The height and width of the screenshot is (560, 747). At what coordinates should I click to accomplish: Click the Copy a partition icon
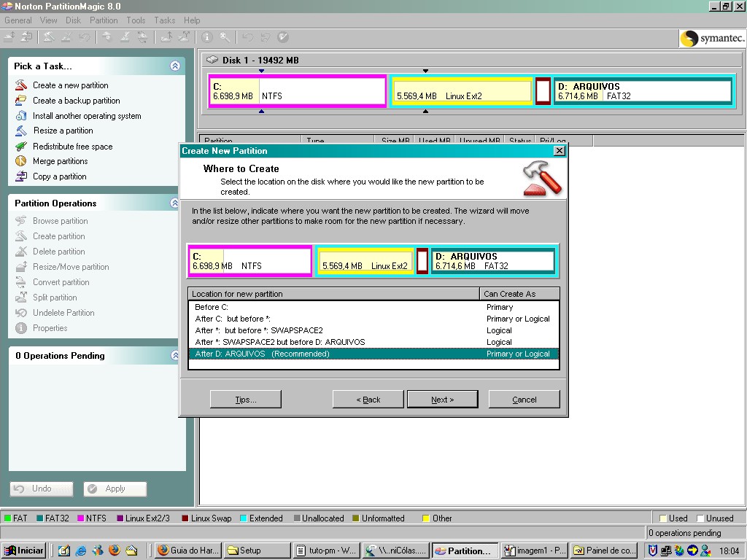[x=21, y=176]
